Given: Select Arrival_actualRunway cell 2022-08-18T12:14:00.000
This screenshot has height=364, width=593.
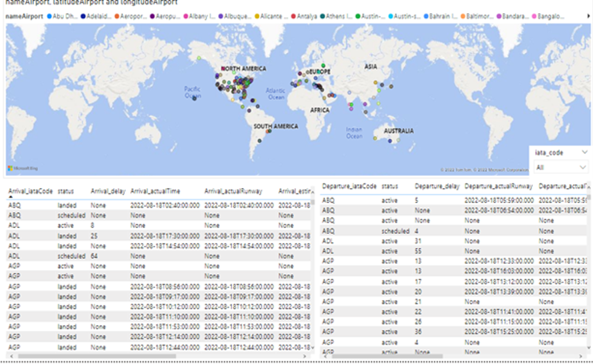Looking at the screenshot, I should click(239, 337).
